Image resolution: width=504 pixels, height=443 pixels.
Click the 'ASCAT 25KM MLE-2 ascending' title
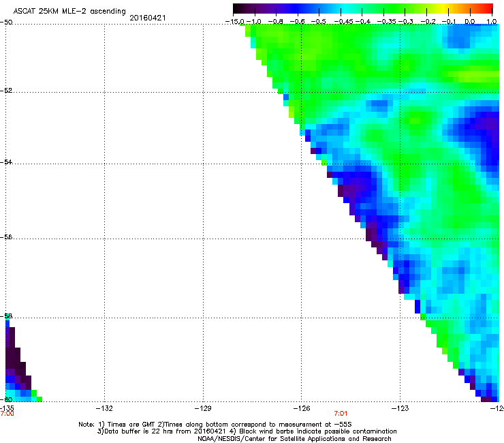coord(69,12)
